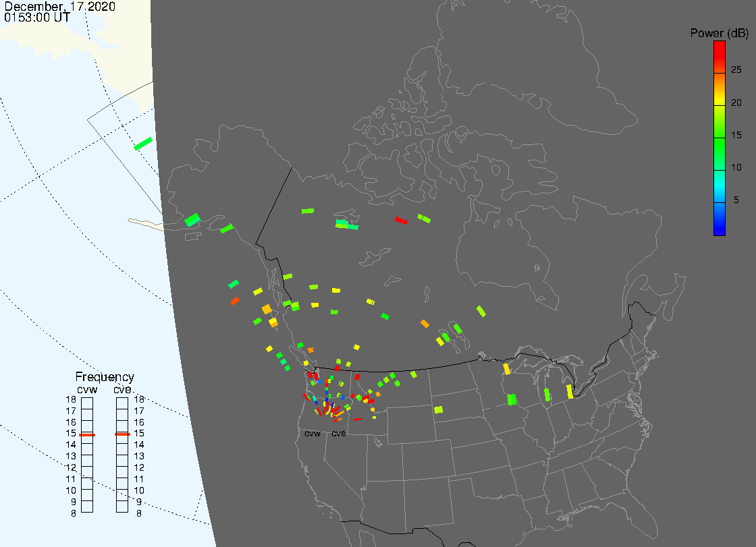756x547 pixels.
Task: Click the red frequency marker on the cvw bar
Action: point(87,435)
